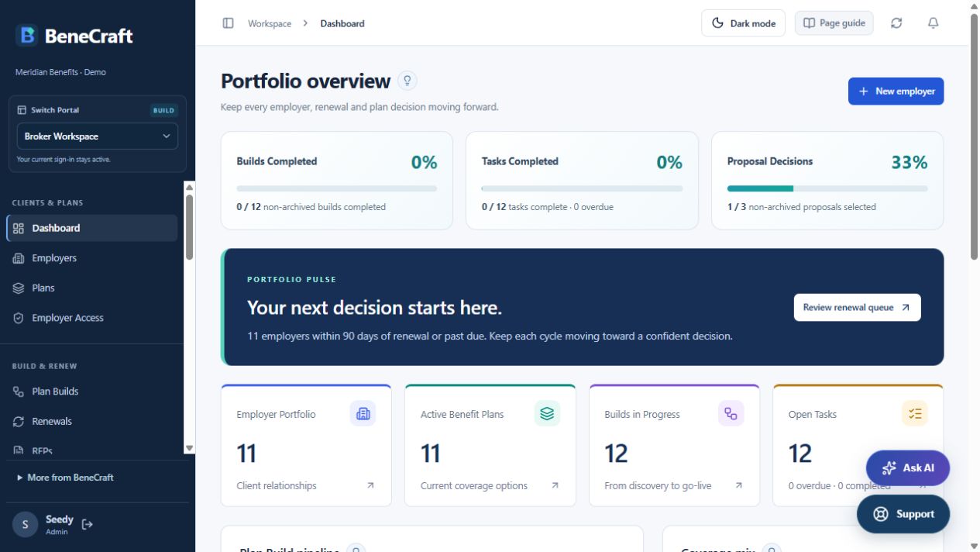Click the 33% Proposal Decisions value
The width and height of the screenshot is (980, 552).
910,162
